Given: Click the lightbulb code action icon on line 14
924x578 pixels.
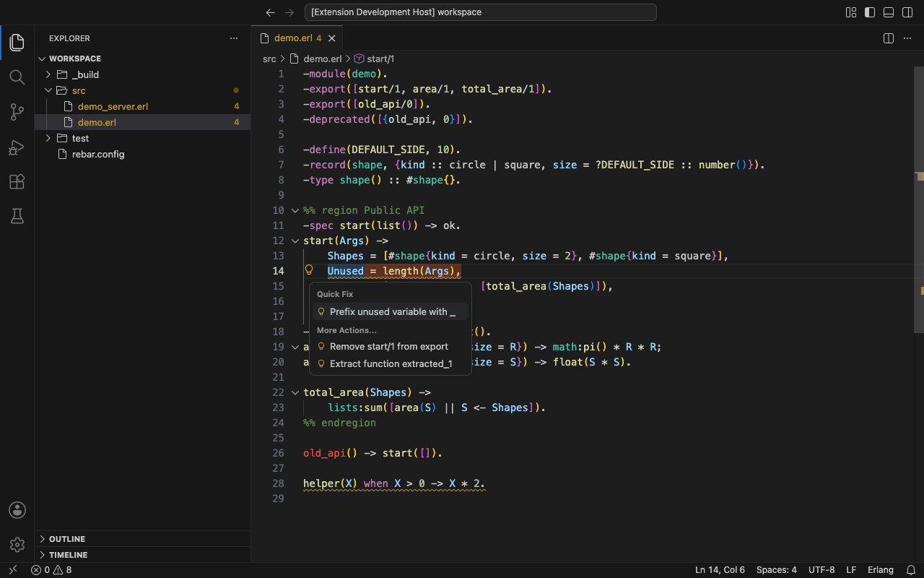Looking at the screenshot, I should (x=309, y=270).
